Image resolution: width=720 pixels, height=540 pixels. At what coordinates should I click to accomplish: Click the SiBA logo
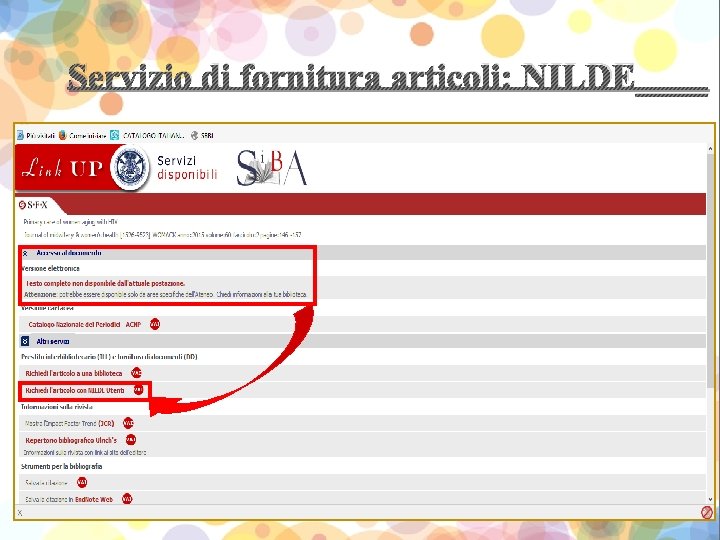[x=271, y=168]
